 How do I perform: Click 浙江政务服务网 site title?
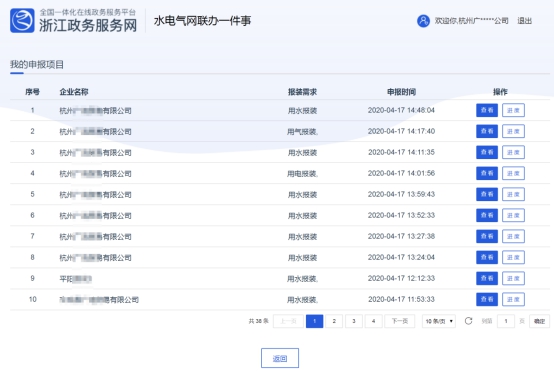pyautogui.click(x=88, y=25)
